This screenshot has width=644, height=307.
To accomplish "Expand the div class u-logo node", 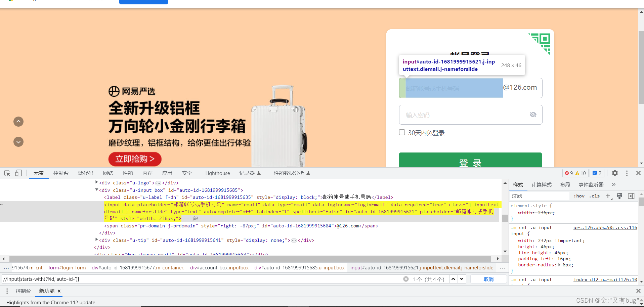I will click(x=96, y=182).
